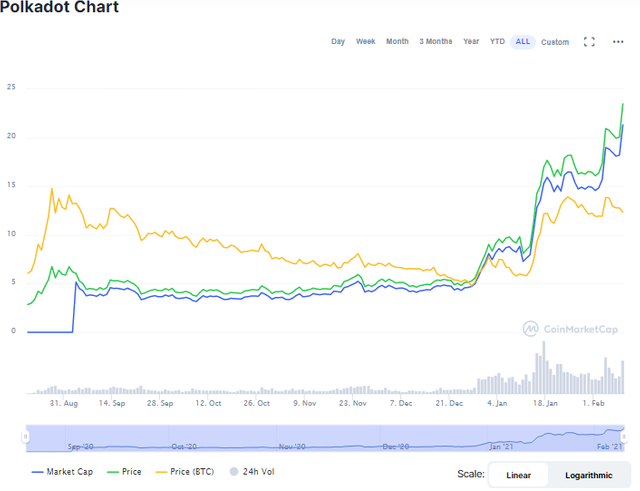Open the three-dot more options menu
Screen dimensions: 640x491
(x=618, y=42)
